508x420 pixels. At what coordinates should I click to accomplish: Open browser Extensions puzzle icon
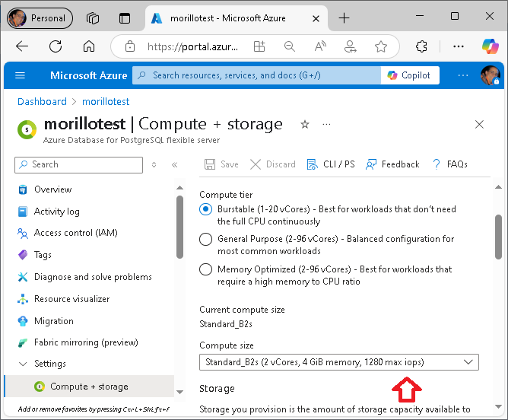pyautogui.click(x=421, y=46)
